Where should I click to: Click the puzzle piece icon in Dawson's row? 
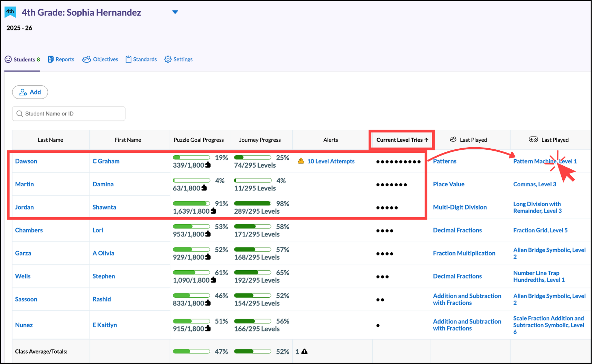click(x=208, y=165)
